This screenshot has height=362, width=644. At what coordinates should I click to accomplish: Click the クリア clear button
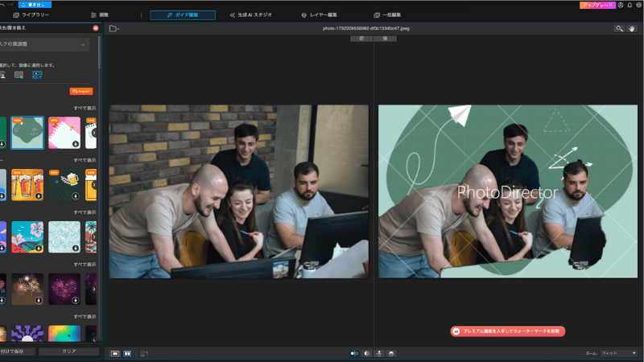point(69,352)
